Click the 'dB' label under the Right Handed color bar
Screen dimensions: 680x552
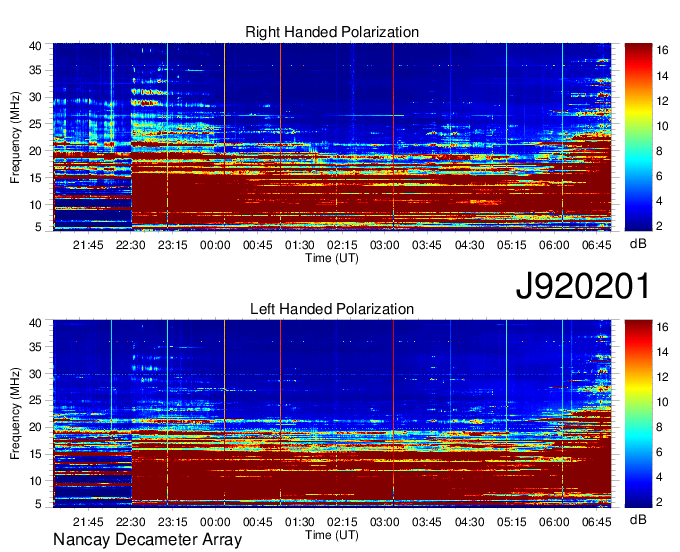click(x=638, y=244)
